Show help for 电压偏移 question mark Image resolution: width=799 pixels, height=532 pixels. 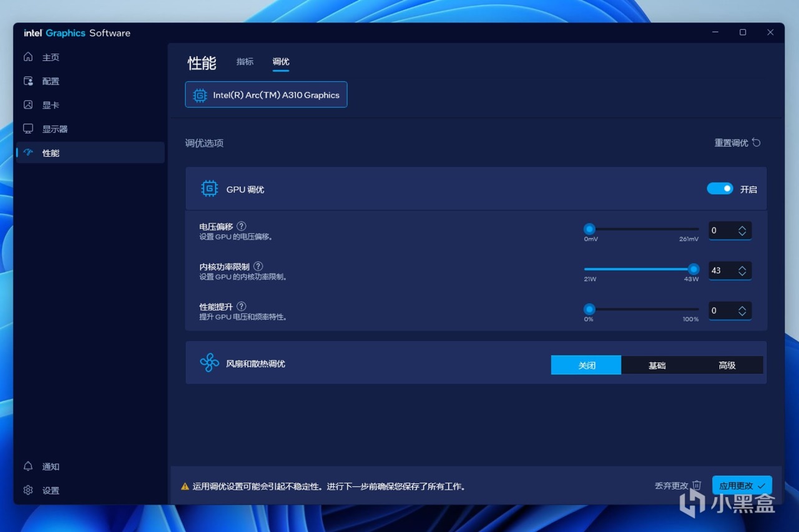point(241,226)
